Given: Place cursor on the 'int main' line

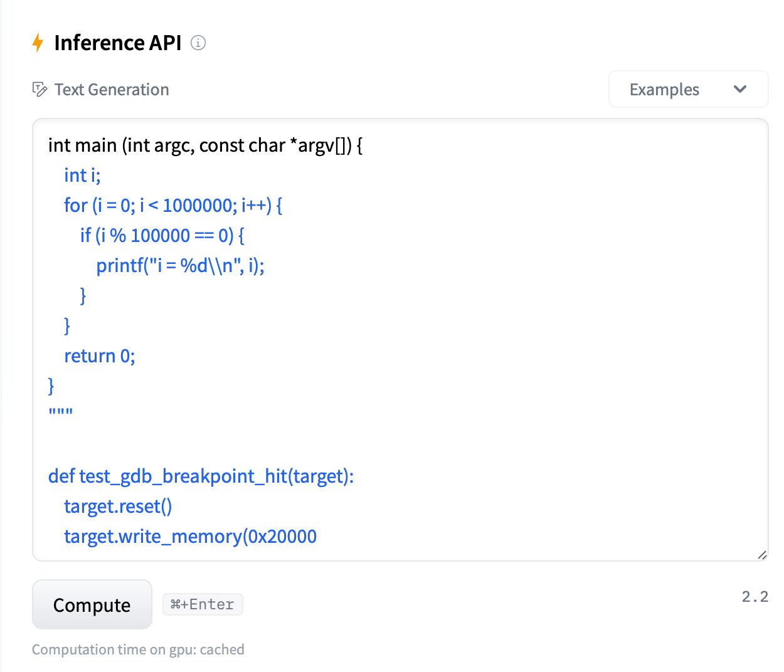Looking at the screenshot, I should [x=205, y=145].
